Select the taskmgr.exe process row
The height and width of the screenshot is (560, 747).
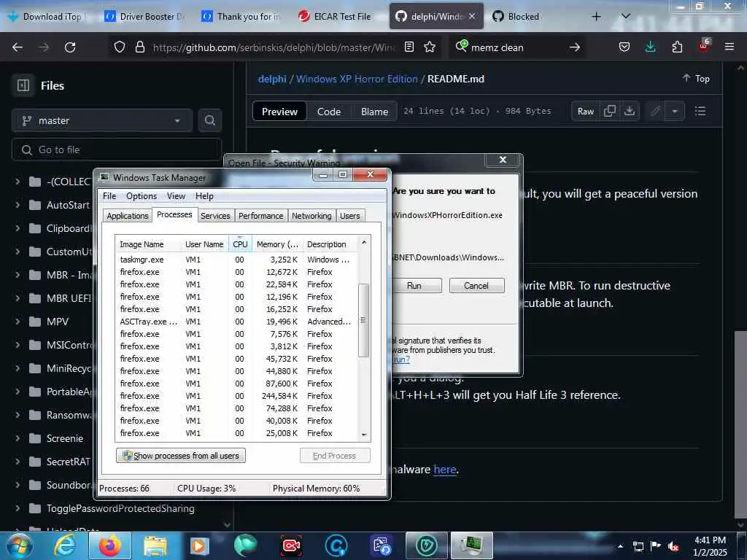pos(237,260)
